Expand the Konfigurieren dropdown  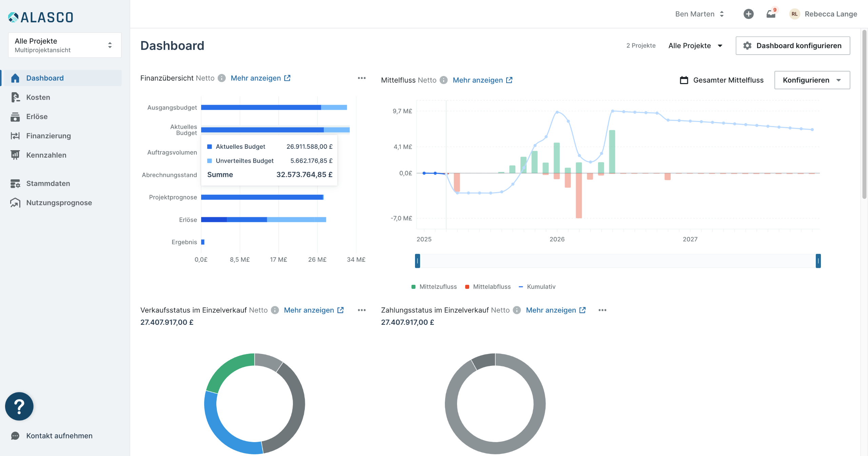click(812, 80)
